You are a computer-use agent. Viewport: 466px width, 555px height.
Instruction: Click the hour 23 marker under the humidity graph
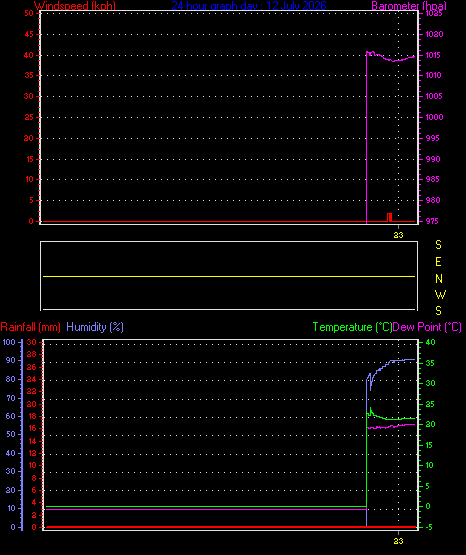[x=398, y=541]
